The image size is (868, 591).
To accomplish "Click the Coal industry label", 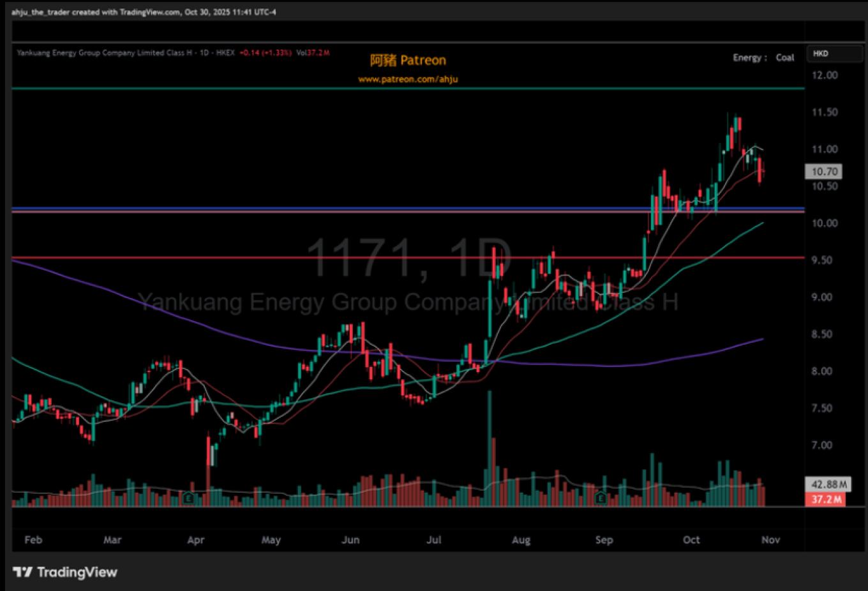I will coord(785,57).
